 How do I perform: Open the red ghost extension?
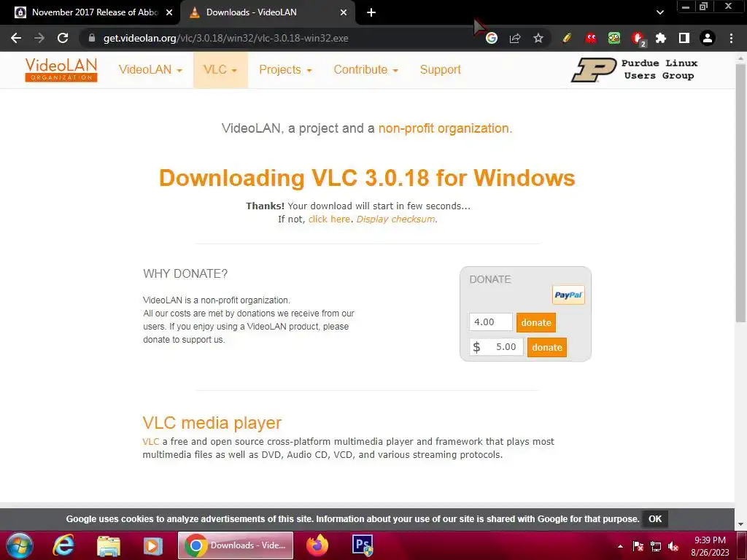coord(591,38)
